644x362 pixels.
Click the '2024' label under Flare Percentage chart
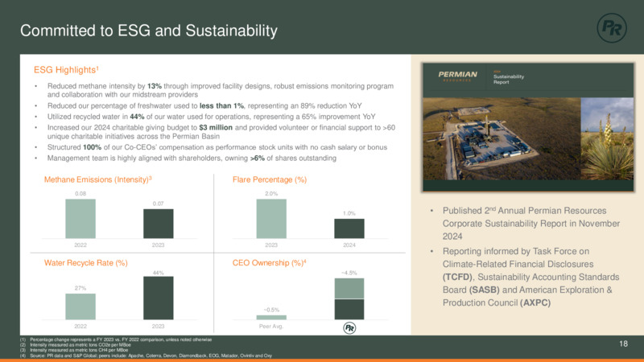point(349,245)
